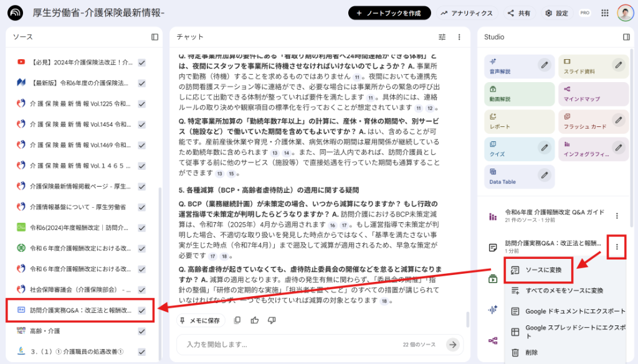Generate a クイズ quiz
This screenshot has height=364, width=638.
(519, 149)
